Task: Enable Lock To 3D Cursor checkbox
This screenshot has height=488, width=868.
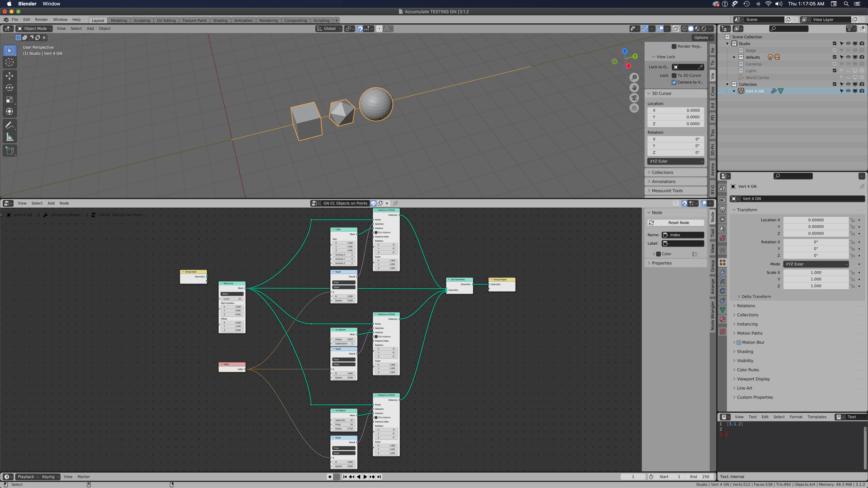Action: point(674,75)
